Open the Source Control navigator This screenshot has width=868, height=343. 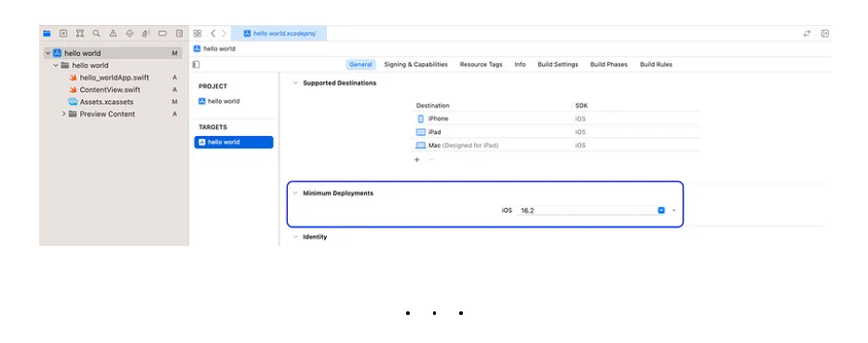pos(63,34)
